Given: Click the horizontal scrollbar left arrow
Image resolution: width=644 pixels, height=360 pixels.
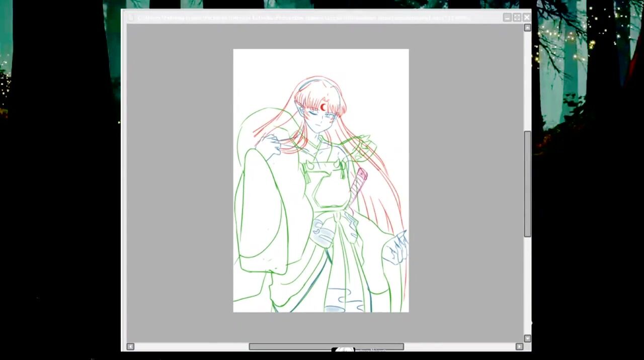Looking at the screenshot, I should [x=131, y=346].
